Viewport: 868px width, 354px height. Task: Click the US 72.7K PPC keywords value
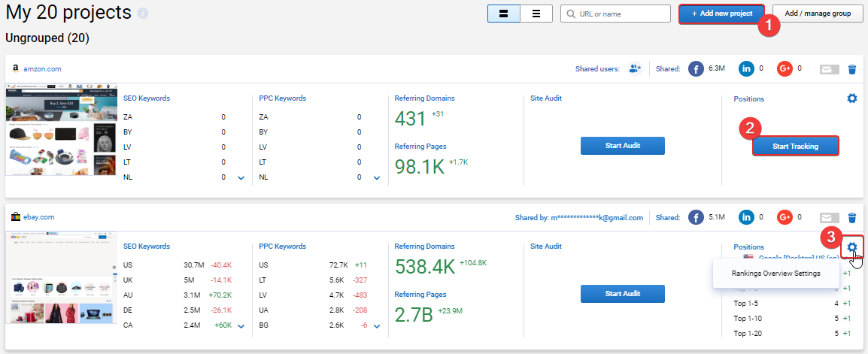[x=338, y=265]
